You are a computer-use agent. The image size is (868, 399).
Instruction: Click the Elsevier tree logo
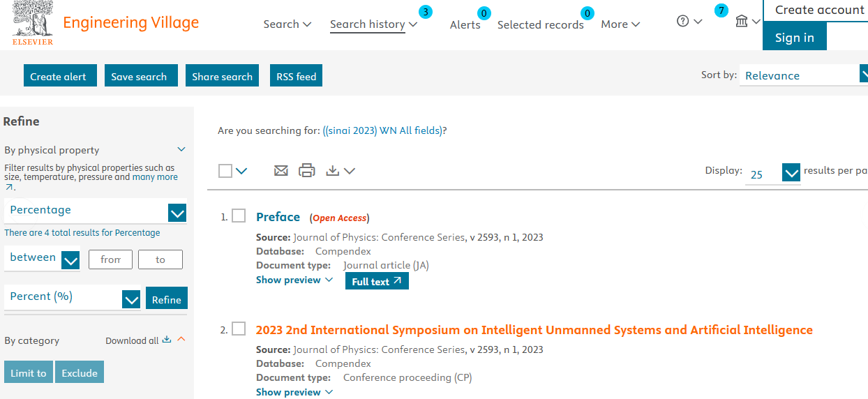(x=33, y=22)
